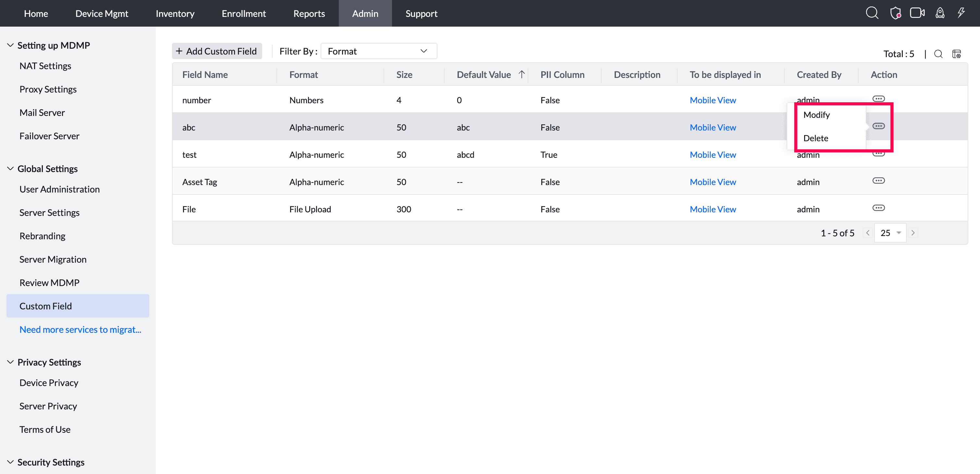Image resolution: width=980 pixels, height=474 pixels.
Task: Click Need more services to migrate link
Action: [x=80, y=329]
